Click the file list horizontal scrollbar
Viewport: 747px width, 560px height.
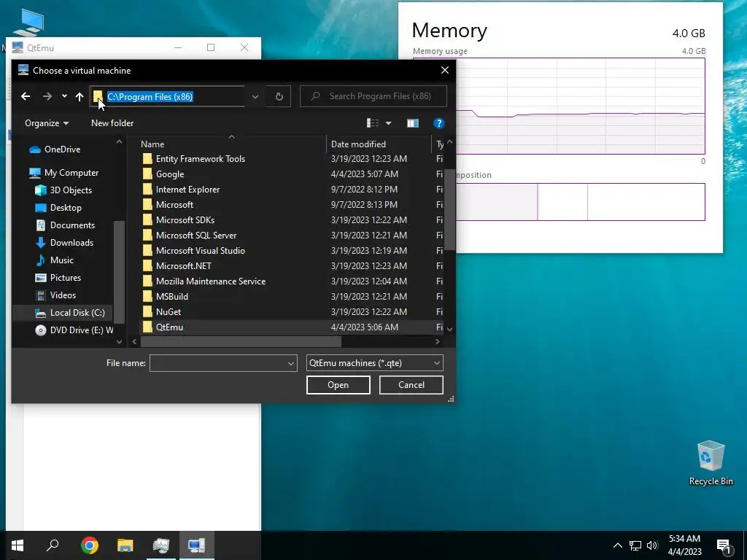pyautogui.click(x=241, y=341)
